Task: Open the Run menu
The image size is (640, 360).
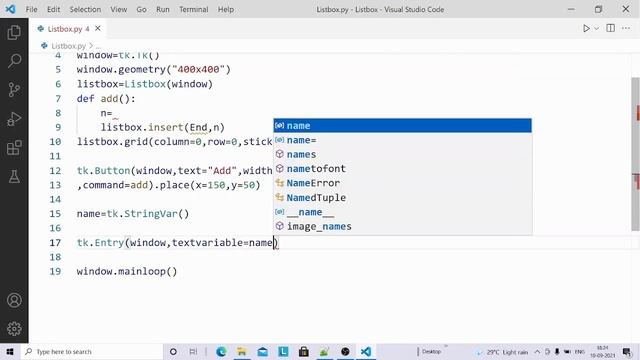Action: [x=163, y=9]
